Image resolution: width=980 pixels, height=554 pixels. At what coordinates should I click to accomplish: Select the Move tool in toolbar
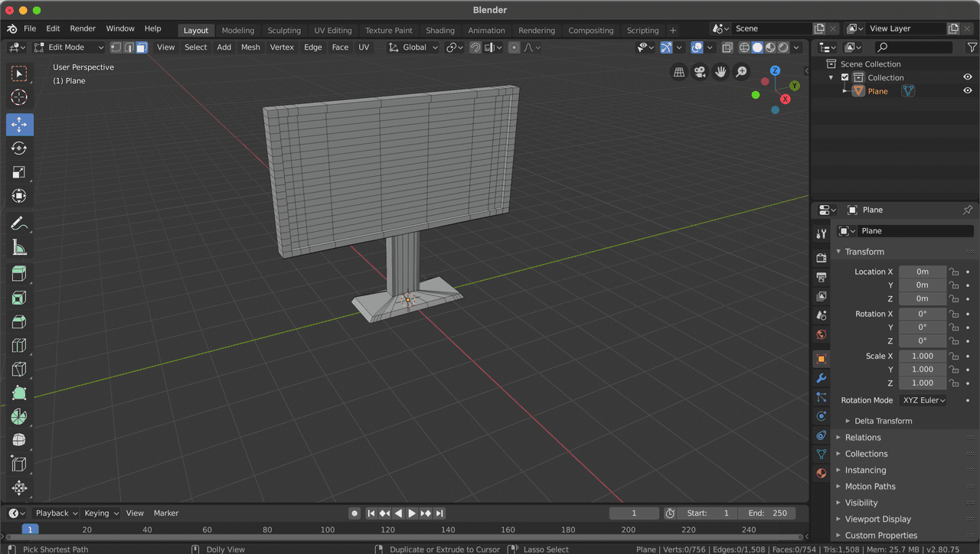[x=19, y=124]
